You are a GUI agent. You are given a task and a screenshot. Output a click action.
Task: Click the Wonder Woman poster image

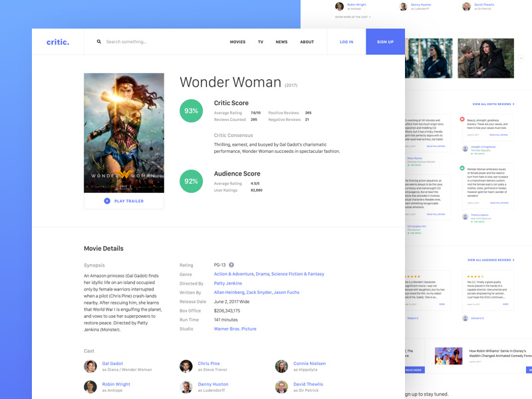tap(124, 133)
